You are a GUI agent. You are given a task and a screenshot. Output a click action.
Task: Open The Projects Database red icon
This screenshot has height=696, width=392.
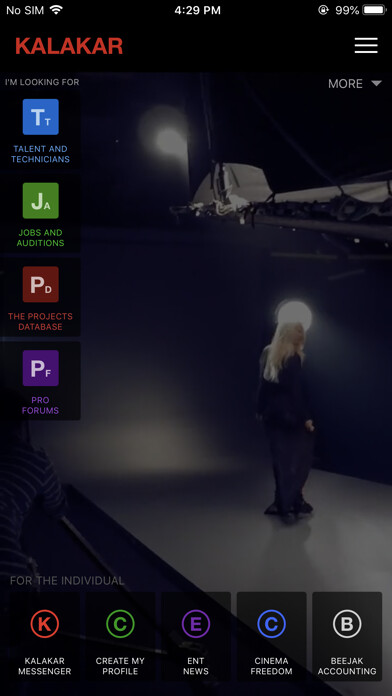click(40, 284)
